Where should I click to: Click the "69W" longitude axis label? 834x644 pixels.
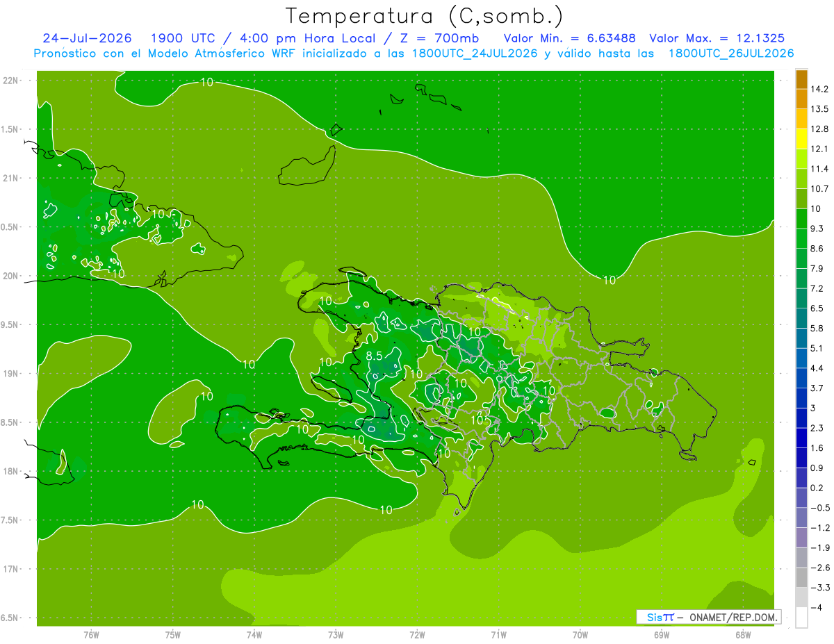pos(662,636)
